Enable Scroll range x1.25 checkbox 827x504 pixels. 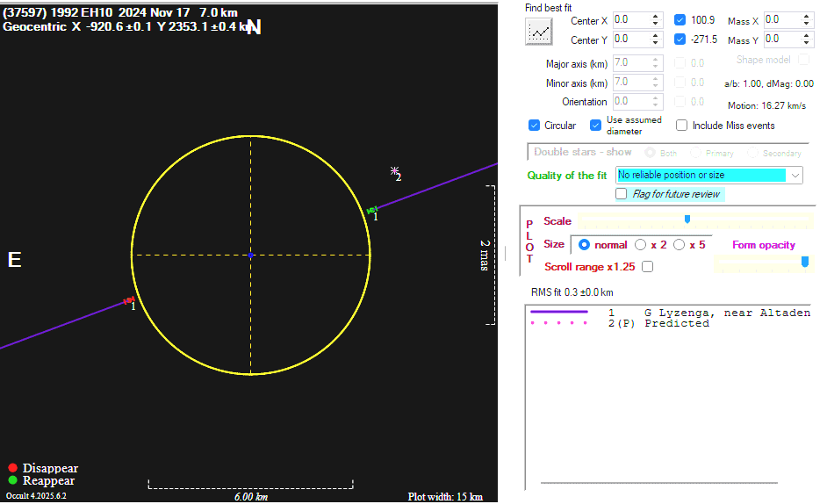point(648,267)
